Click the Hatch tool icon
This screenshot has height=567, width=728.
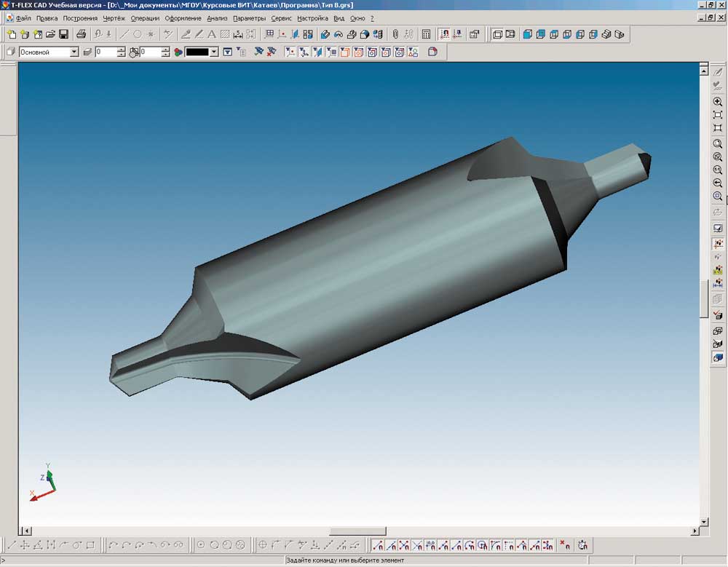225,34
